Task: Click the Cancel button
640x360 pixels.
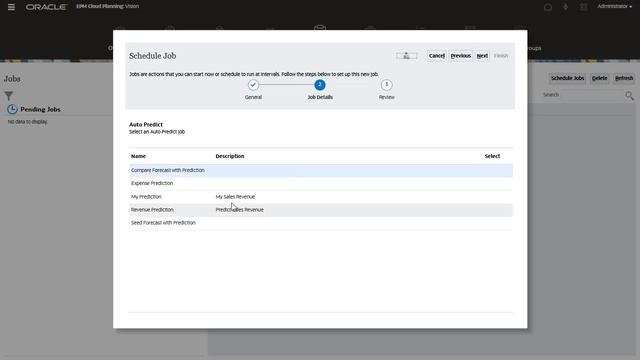Action: [x=436, y=56]
